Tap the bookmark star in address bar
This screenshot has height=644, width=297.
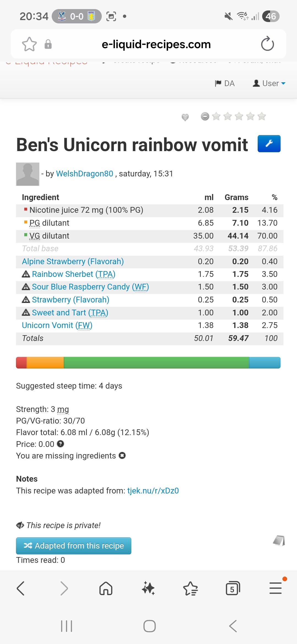coord(29,44)
